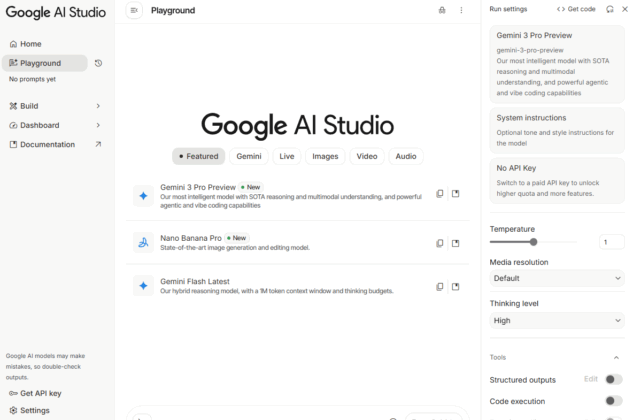
Task: Switch to the Gemini model tab
Action: (x=249, y=156)
